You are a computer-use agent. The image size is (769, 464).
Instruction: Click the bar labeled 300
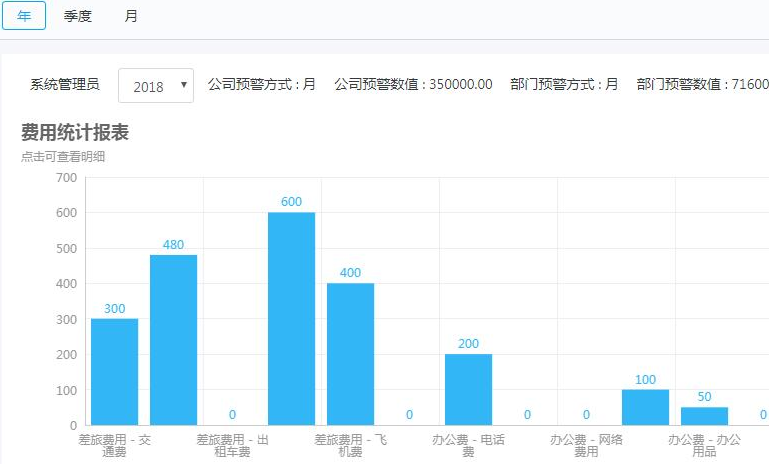[x=114, y=372]
